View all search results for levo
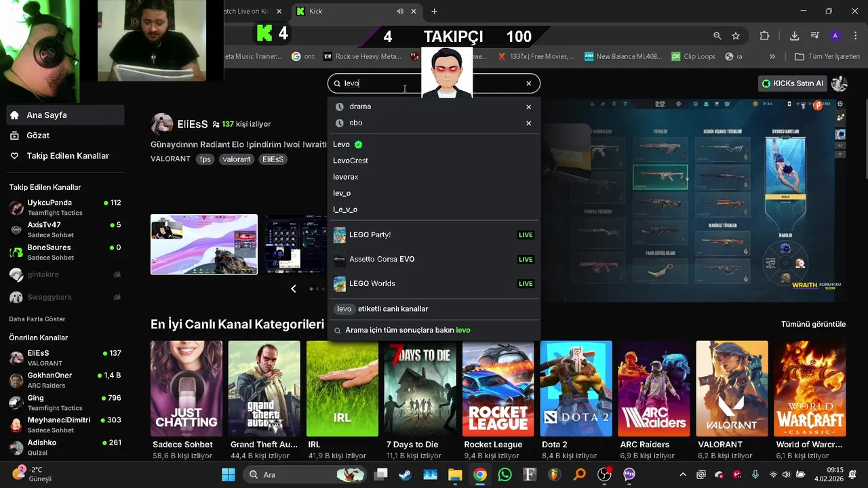This screenshot has width=868, height=488. 434,330
